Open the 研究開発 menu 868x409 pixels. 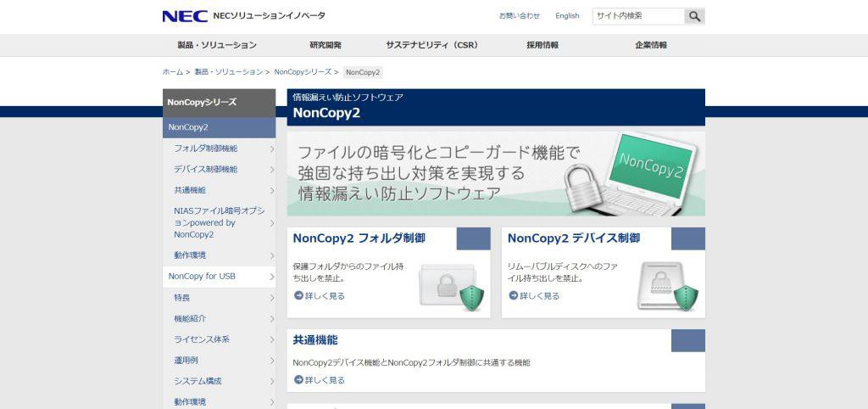click(325, 46)
